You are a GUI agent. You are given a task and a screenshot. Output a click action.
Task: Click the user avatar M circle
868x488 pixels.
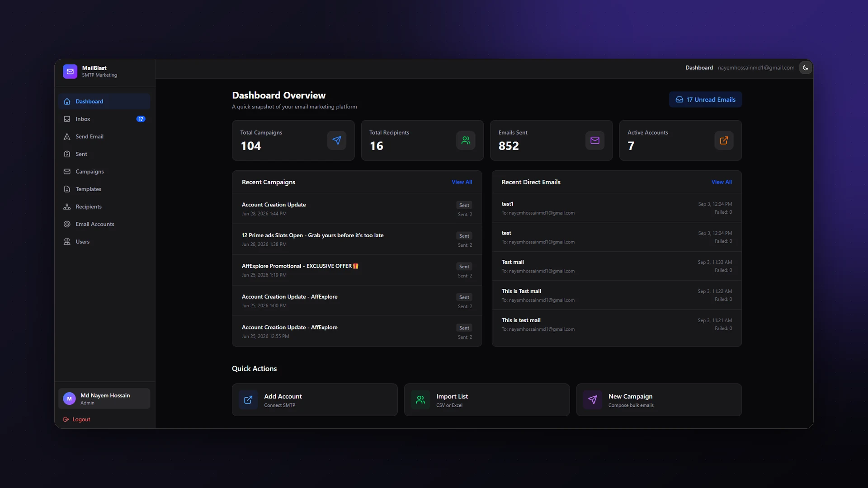tap(69, 399)
